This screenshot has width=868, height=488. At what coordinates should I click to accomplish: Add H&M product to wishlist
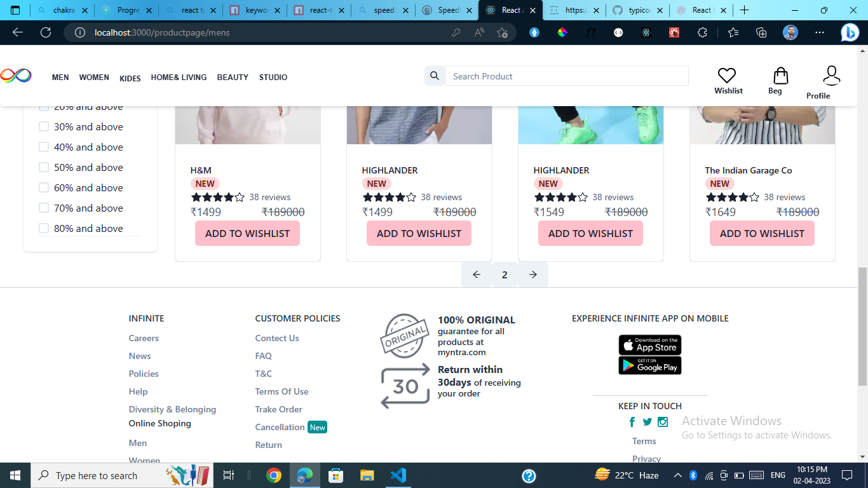247,233
